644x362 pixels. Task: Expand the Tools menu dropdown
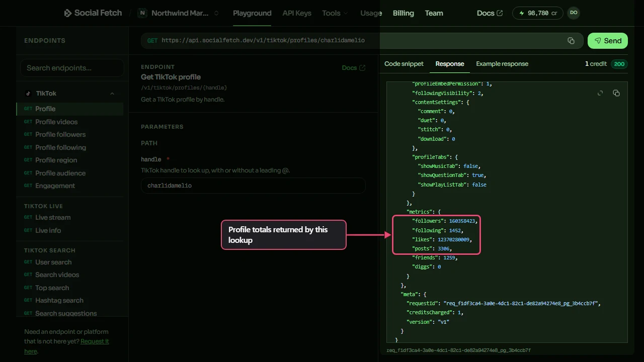[x=335, y=13]
